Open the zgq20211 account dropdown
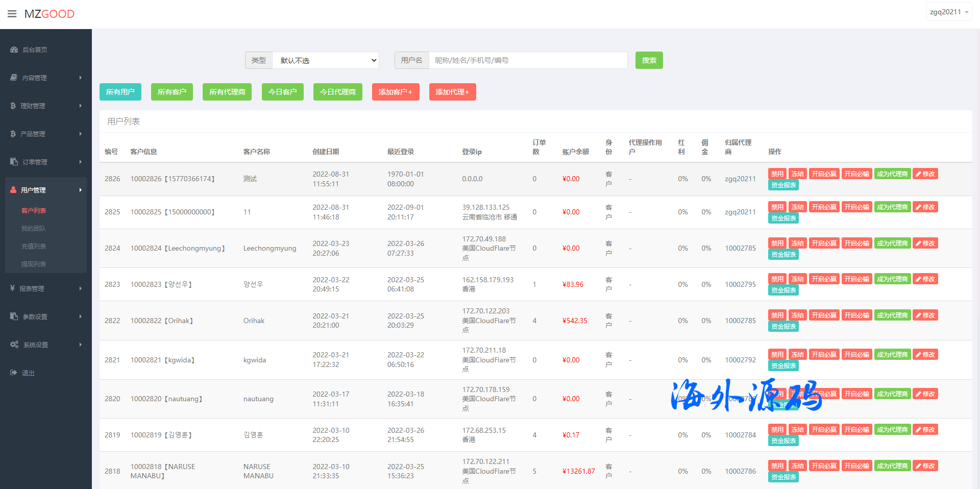980x489 pixels. coord(949,12)
